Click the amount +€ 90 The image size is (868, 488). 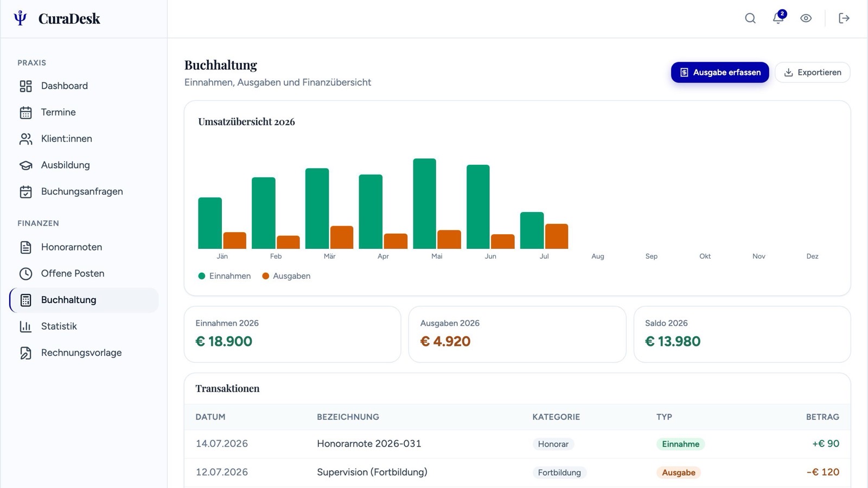pyautogui.click(x=826, y=444)
